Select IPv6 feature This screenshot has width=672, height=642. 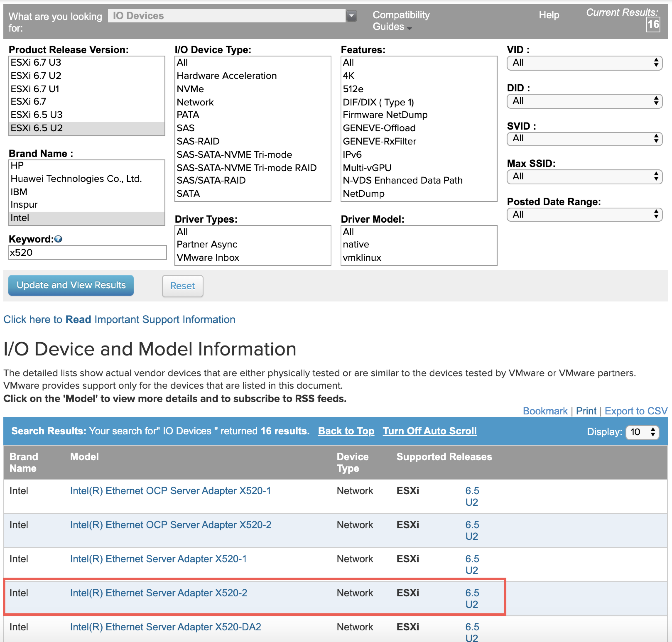(x=419, y=155)
